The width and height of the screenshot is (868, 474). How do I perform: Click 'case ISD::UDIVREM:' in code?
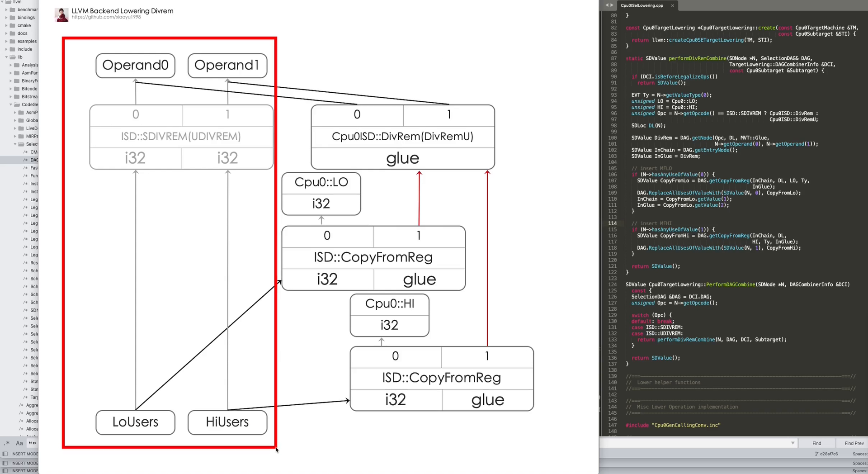tap(657, 333)
